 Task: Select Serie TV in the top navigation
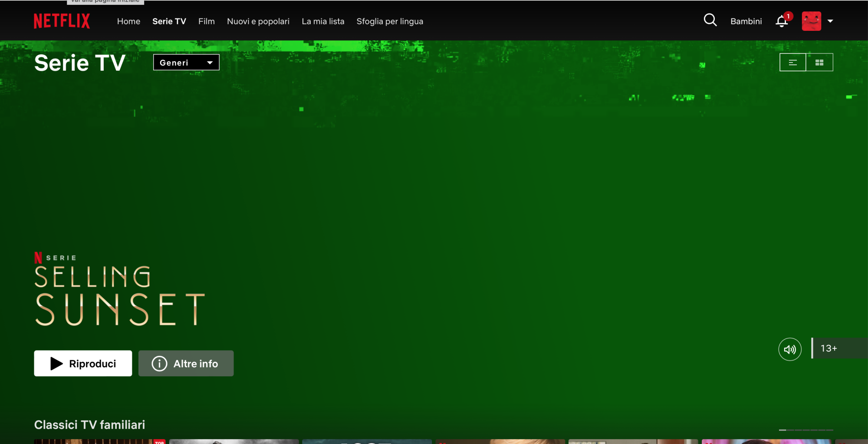[169, 21]
